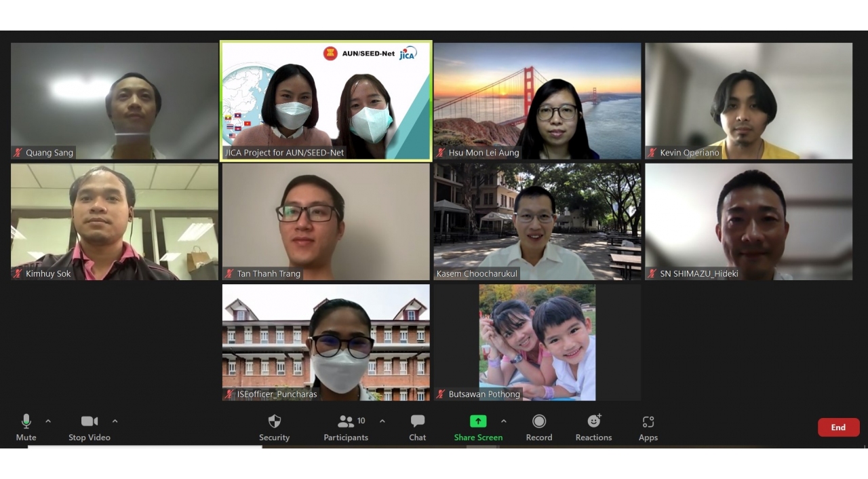Select Kevin Operiano's video tile

point(749,101)
